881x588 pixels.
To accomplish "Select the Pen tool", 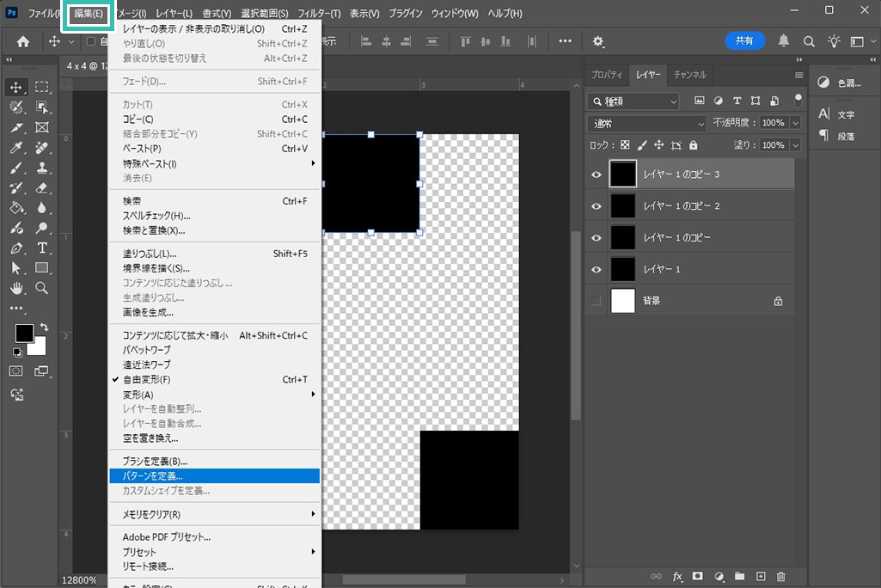I will coord(15,248).
